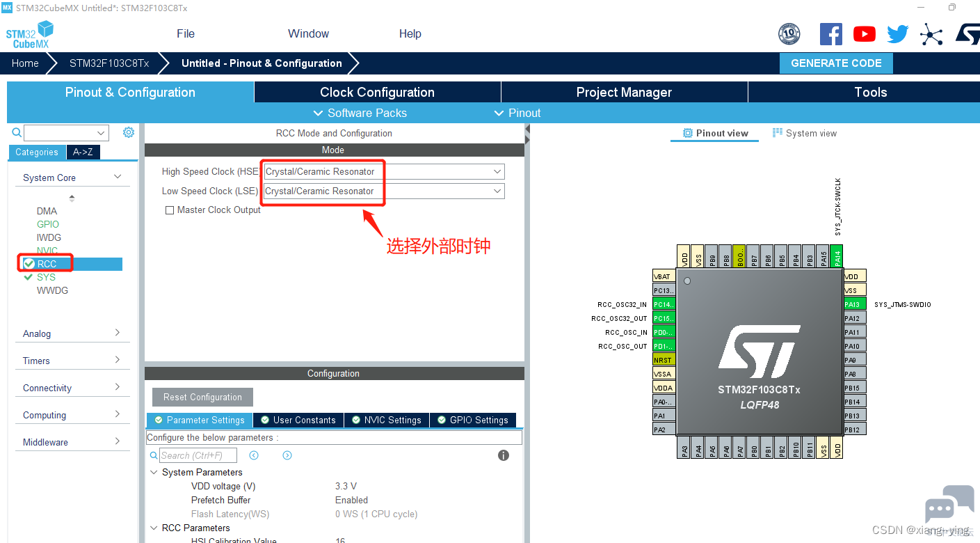This screenshot has width=980, height=543.
Task: Switch to the Project Manager tab
Action: [x=624, y=92]
